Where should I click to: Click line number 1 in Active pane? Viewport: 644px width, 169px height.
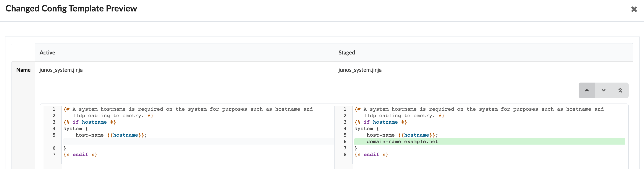point(54,109)
